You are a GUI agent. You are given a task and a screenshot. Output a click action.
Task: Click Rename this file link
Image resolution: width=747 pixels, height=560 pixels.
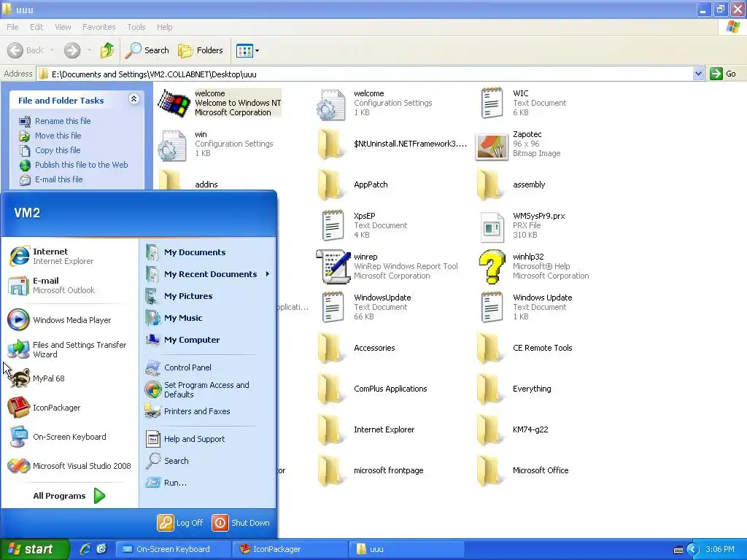63,121
